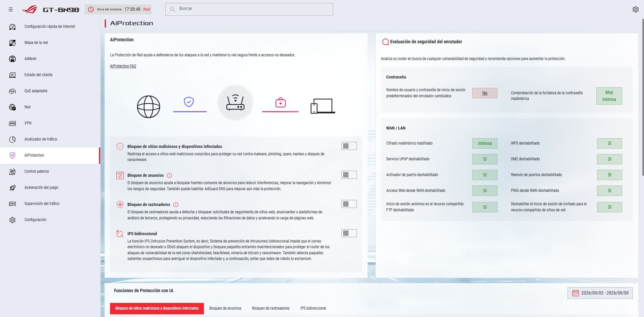Click the info icon beside Bloqueo de rastreadores

pyautogui.click(x=176, y=205)
